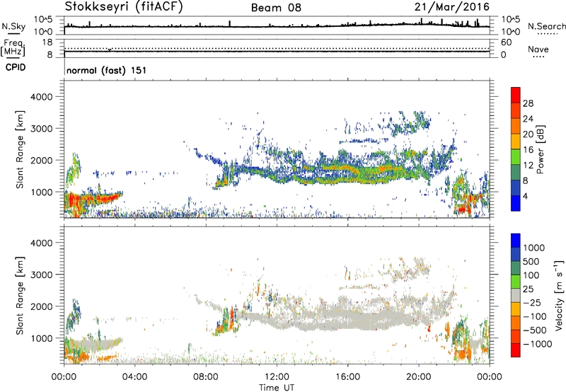
Task: Click the 'Nave' legend label
Action: pyautogui.click(x=538, y=49)
